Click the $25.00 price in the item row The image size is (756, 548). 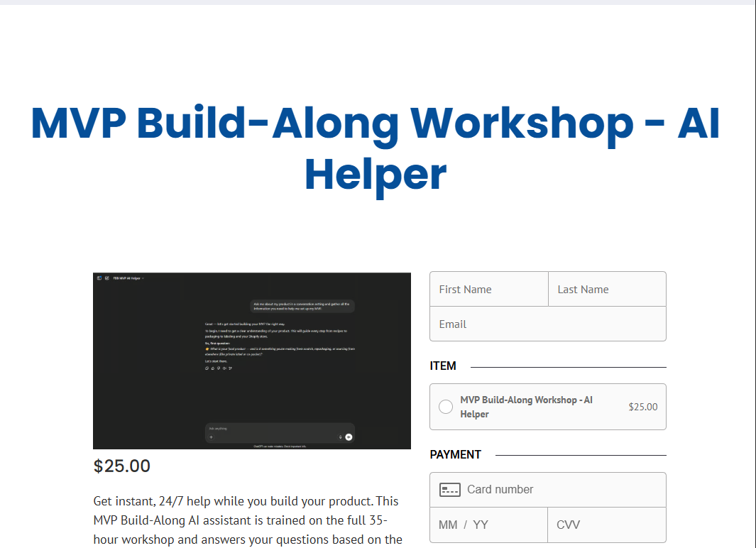tap(642, 406)
